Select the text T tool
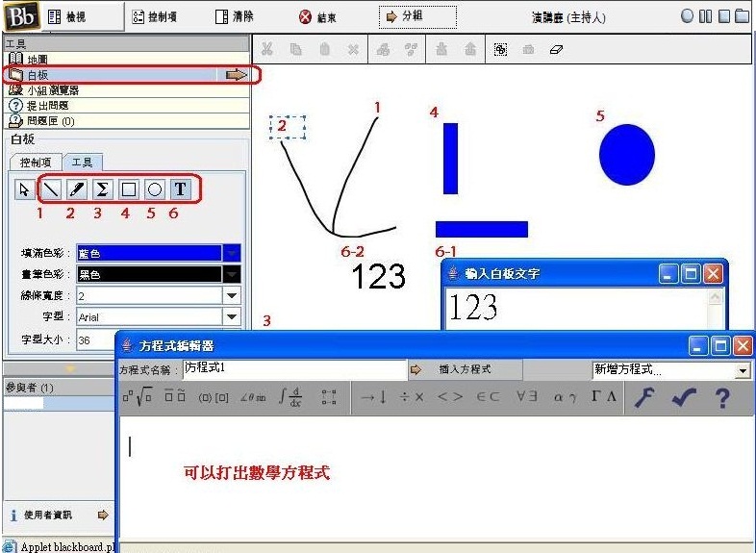 tap(180, 189)
